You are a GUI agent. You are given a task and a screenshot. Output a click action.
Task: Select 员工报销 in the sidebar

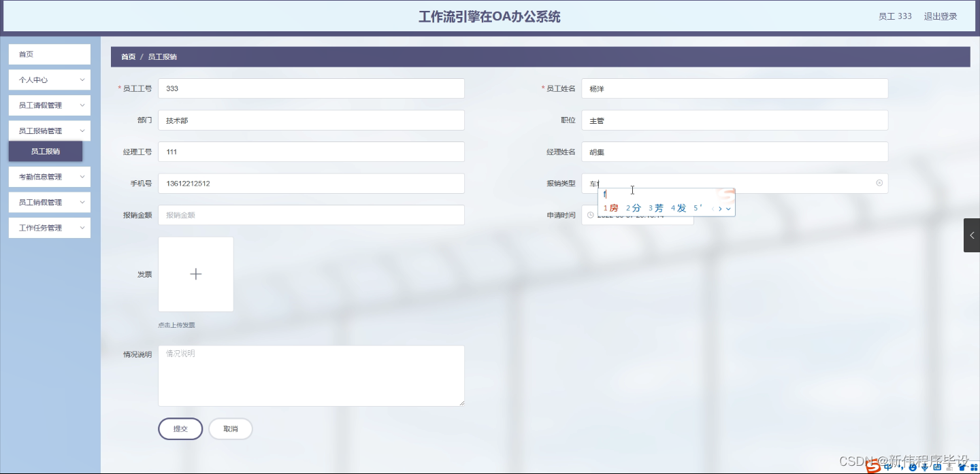click(45, 151)
